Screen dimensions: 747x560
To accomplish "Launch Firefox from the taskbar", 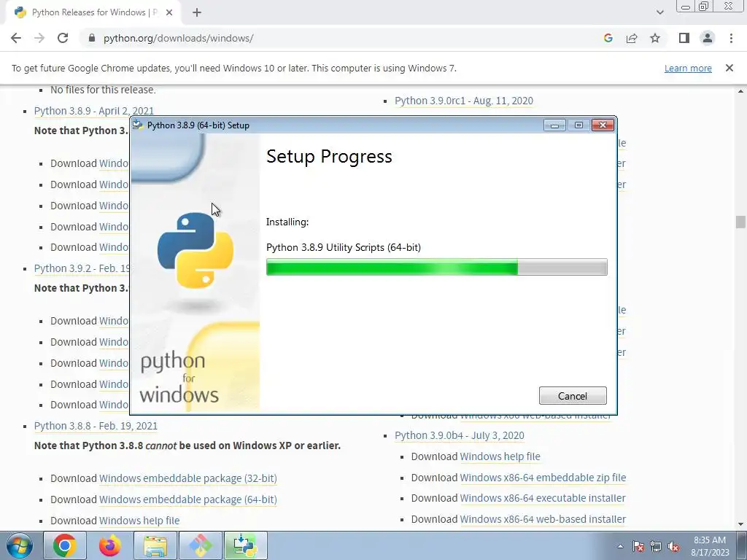I will (x=110, y=545).
